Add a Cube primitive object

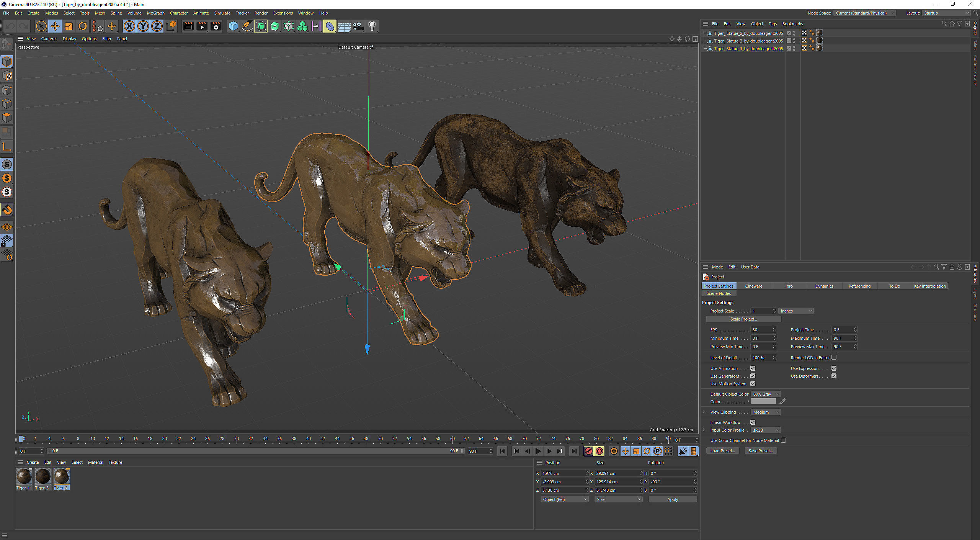tap(233, 26)
